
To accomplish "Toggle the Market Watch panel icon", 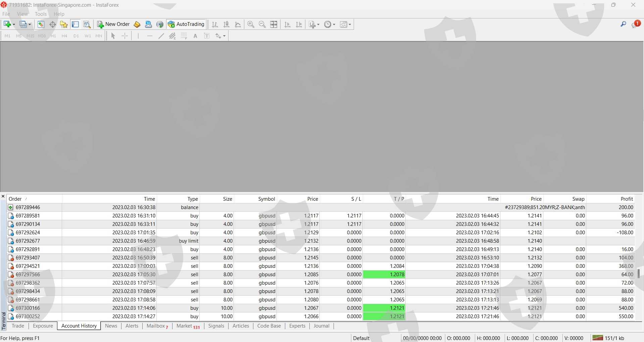I will pos(41,24).
